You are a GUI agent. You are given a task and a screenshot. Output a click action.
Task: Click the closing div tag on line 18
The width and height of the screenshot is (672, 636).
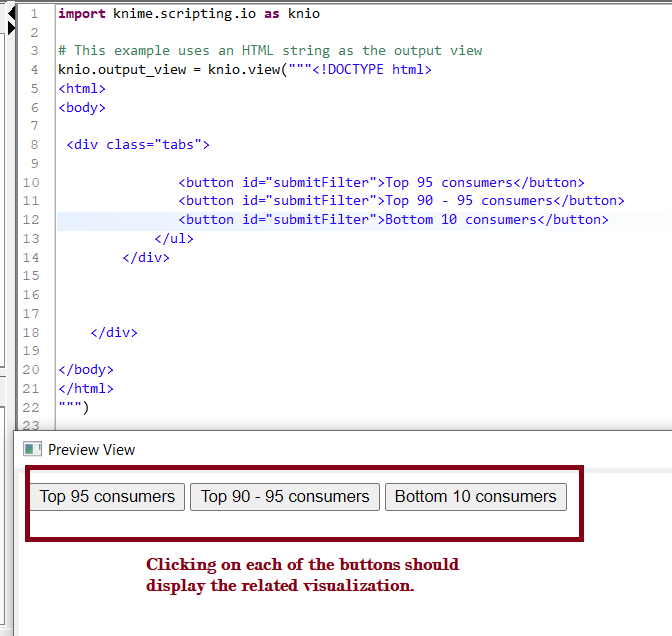click(x=114, y=333)
